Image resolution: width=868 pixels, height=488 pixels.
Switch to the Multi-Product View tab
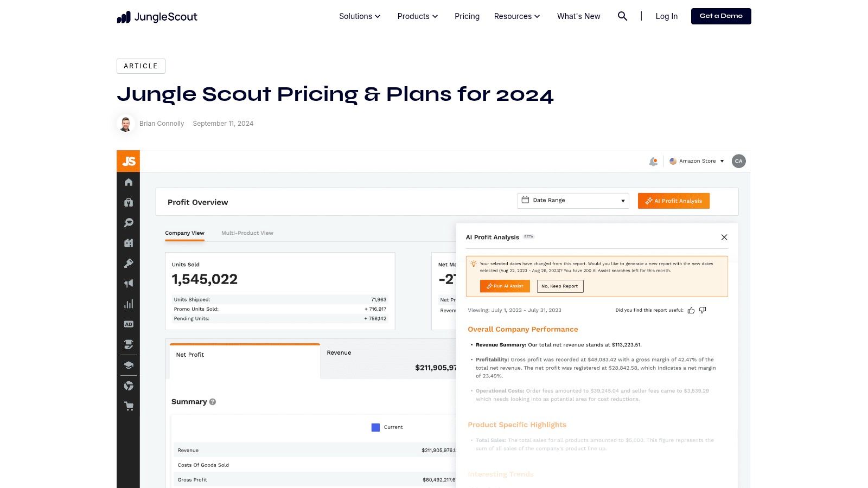click(x=247, y=233)
